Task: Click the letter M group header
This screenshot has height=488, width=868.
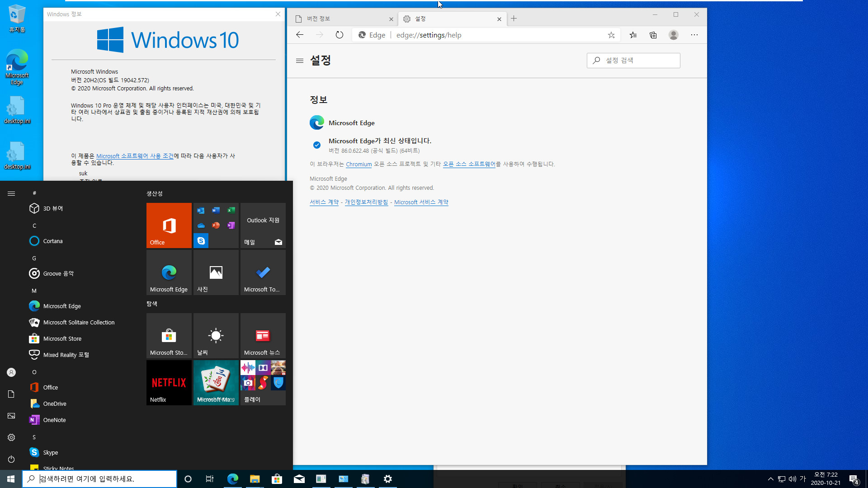Action: point(34,291)
